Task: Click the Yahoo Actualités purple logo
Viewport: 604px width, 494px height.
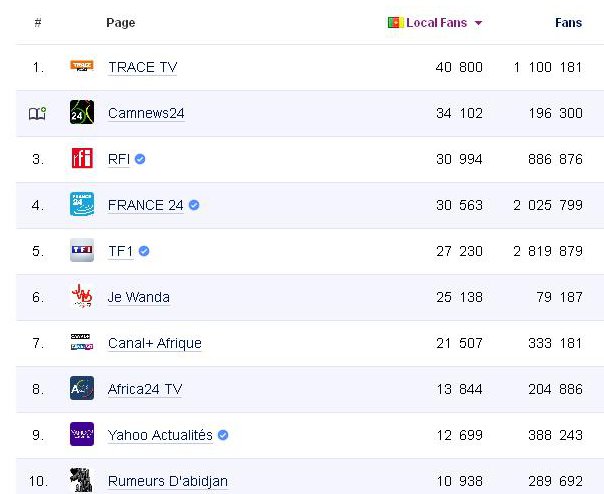Action: tap(82, 435)
